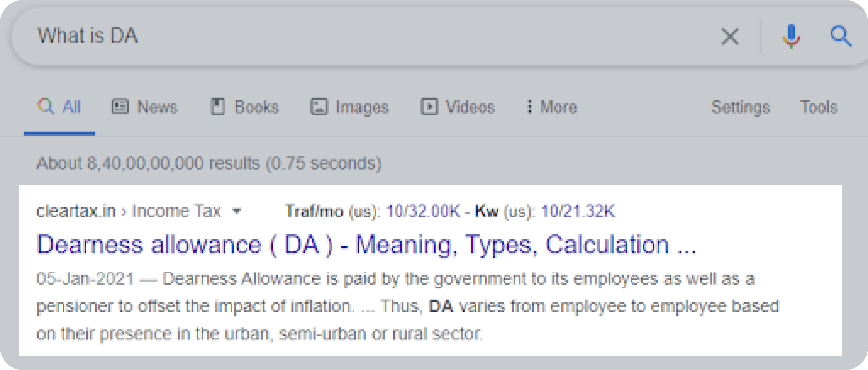Open search Settings
Viewport: 868px width, 370px height.
pyautogui.click(x=740, y=107)
